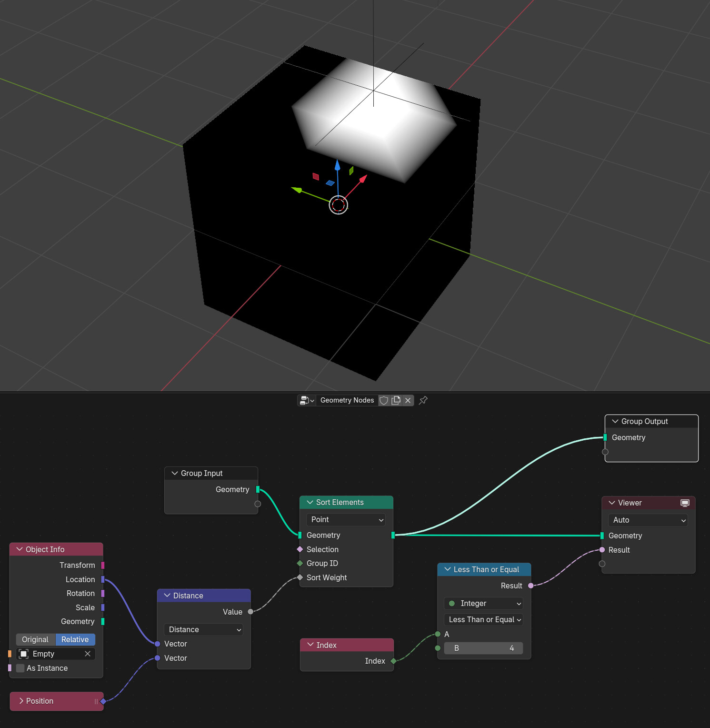The height and width of the screenshot is (728, 710).
Task: Collapse the Viewer node
Action: pyautogui.click(x=612, y=503)
